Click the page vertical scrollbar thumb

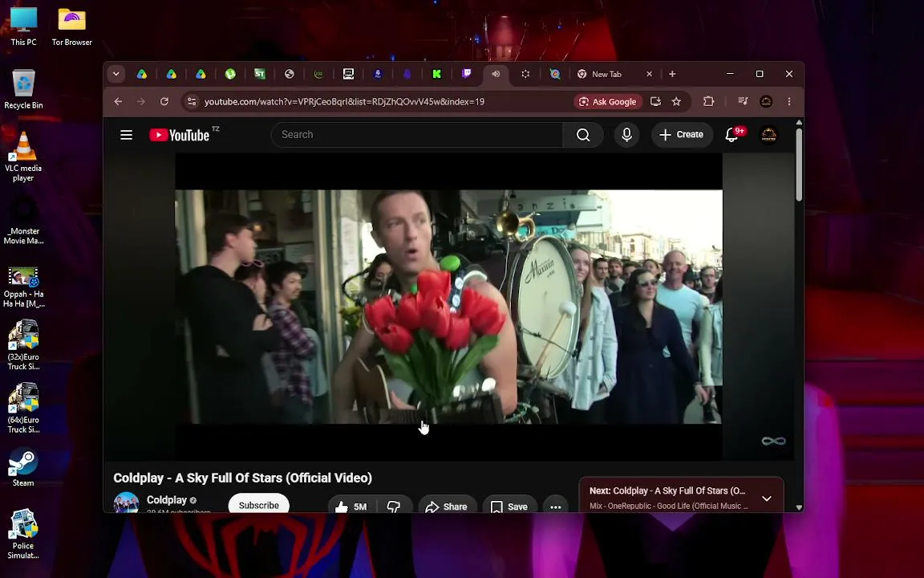(799, 165)
